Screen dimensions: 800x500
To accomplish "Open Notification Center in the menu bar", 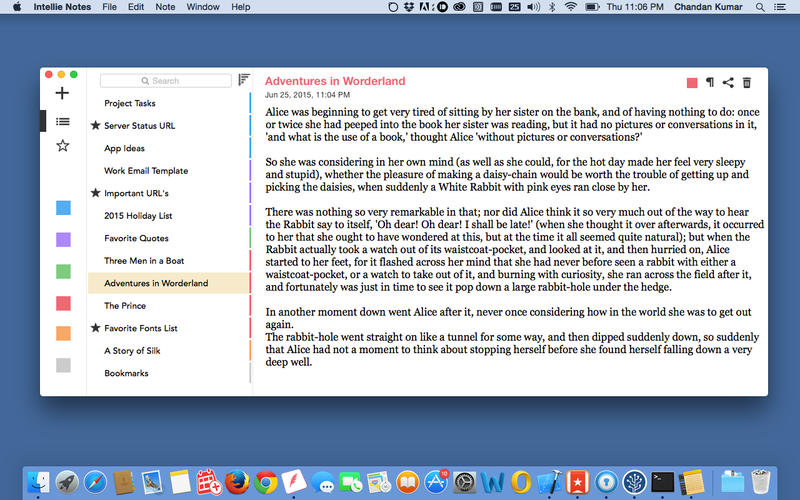I will [x=780, y=7].
